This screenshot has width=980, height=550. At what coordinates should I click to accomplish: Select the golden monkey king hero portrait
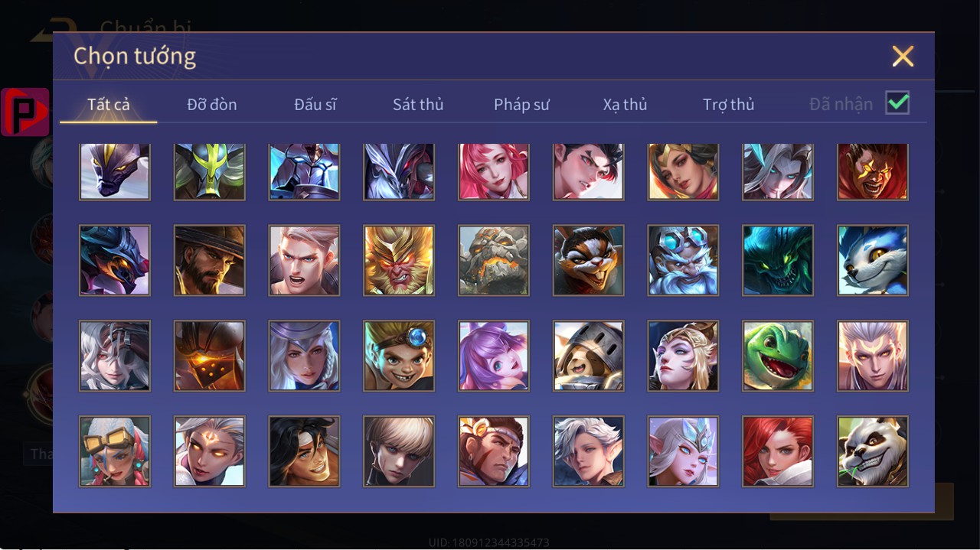[x=399, y=260]
